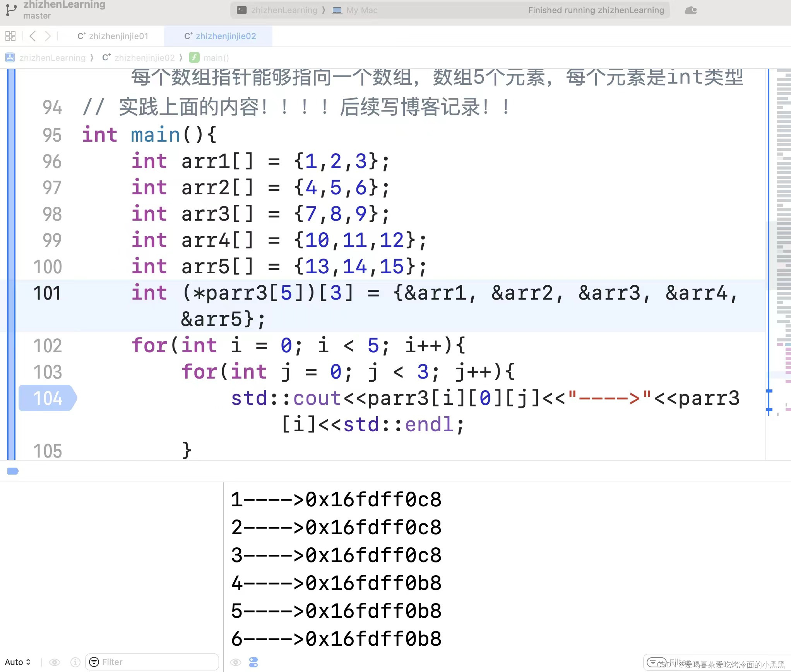Click the master branch label
This screenshot has height=672, width=791.
[x=37, y=16]
